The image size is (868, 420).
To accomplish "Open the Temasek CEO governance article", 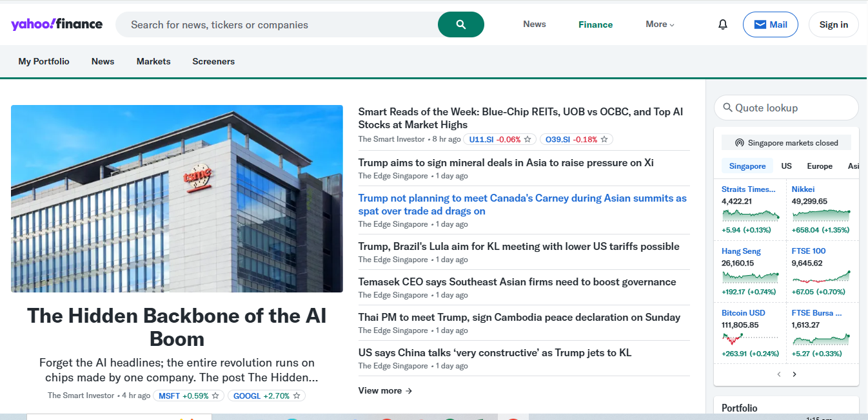I will pos(517,282).
